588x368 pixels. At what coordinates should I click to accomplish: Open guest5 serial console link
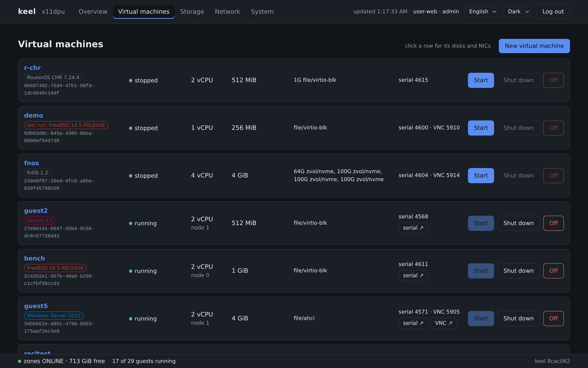(x=413, y=323)
